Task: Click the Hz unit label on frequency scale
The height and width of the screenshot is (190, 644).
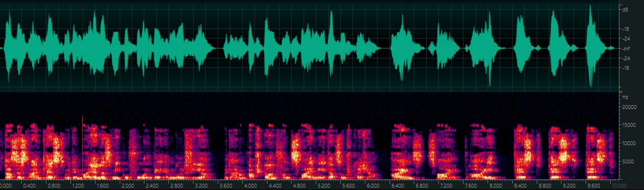Action: coord(625,97)
